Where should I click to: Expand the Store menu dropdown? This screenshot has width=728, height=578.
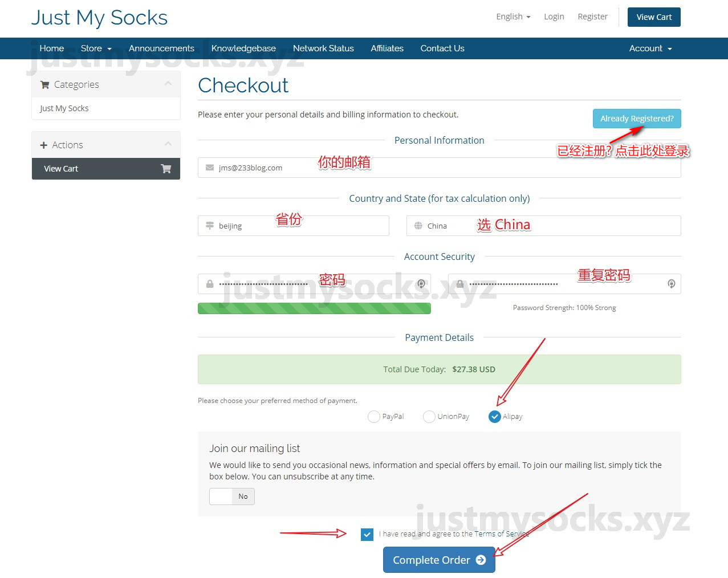(96, 48)
